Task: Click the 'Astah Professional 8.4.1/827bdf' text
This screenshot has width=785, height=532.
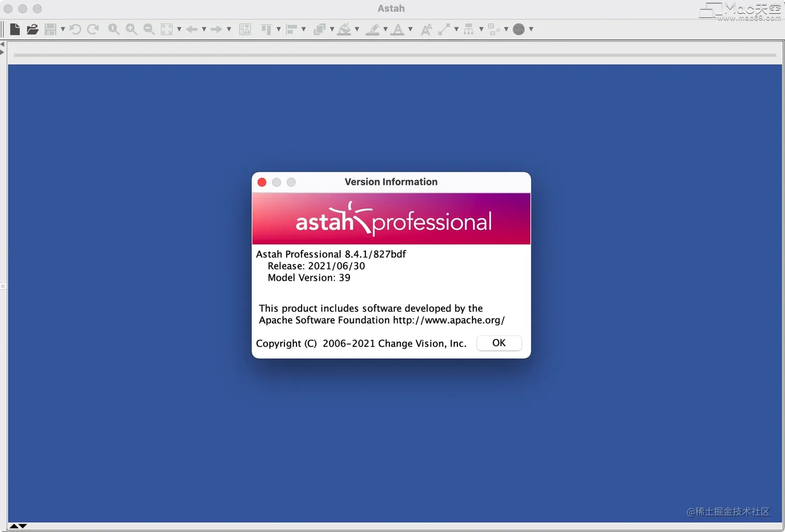Action: click(x=331, y=254)
